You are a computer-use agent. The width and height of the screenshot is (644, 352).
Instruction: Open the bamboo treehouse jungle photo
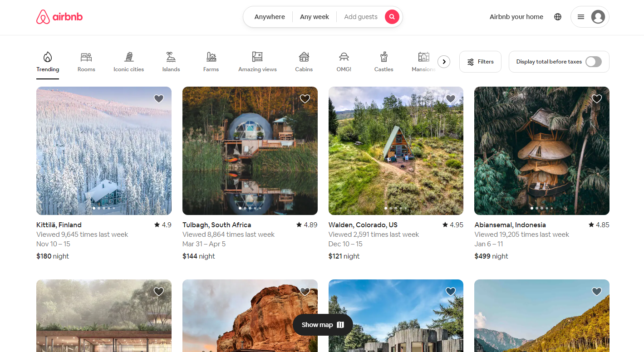[542, 151]
